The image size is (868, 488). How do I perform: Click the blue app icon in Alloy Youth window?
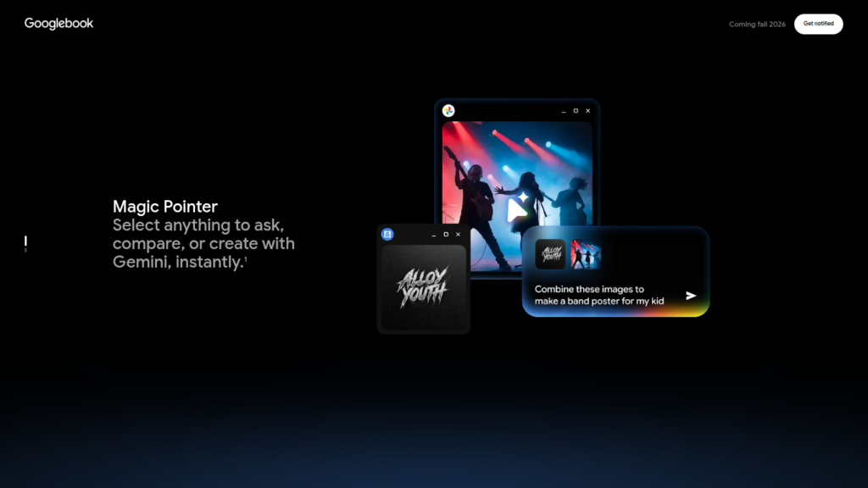tap(387, 234)
